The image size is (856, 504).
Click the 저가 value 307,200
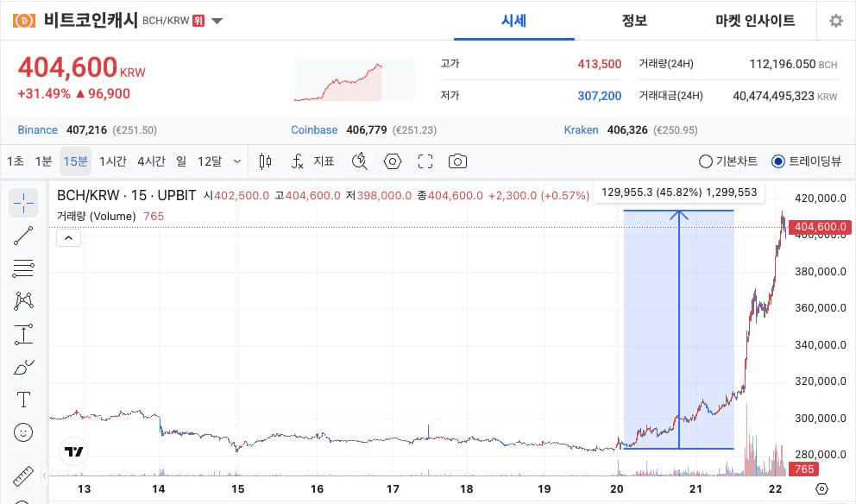pos(600,96)
